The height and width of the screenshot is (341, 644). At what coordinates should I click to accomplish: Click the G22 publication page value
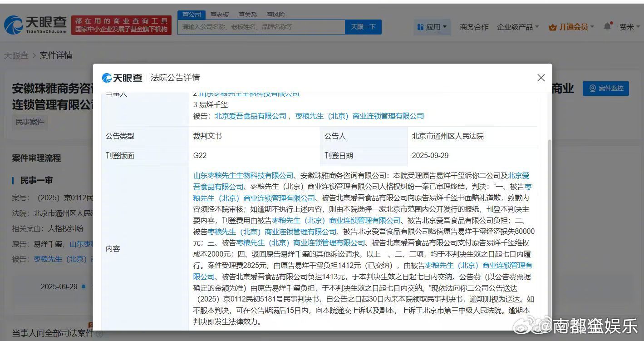coord(200,155)
